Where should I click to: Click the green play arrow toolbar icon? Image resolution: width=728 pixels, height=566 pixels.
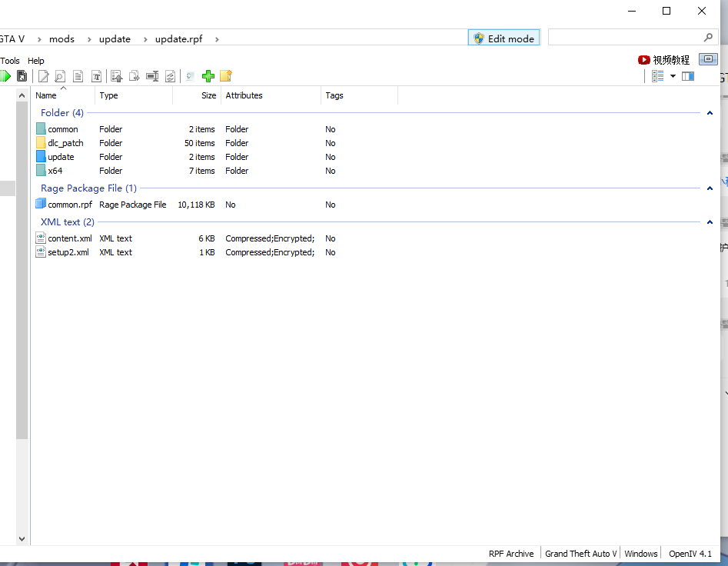tap(5, 76)
